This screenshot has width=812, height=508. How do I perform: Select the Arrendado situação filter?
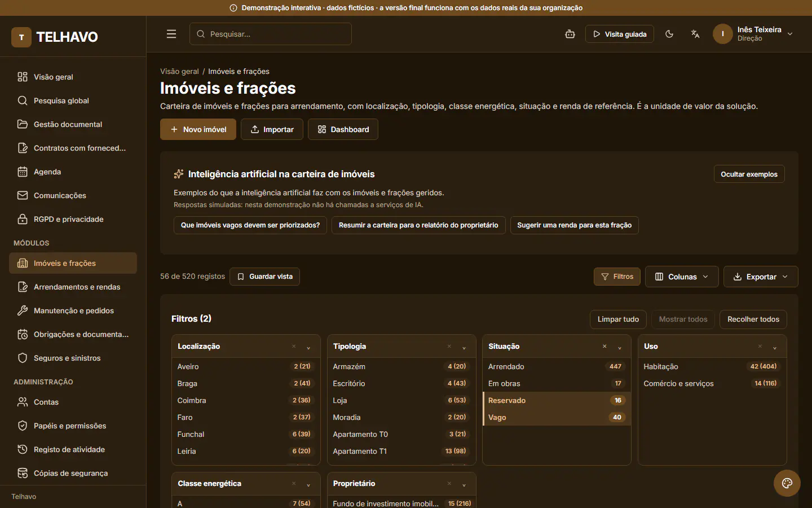click(557, 366)
